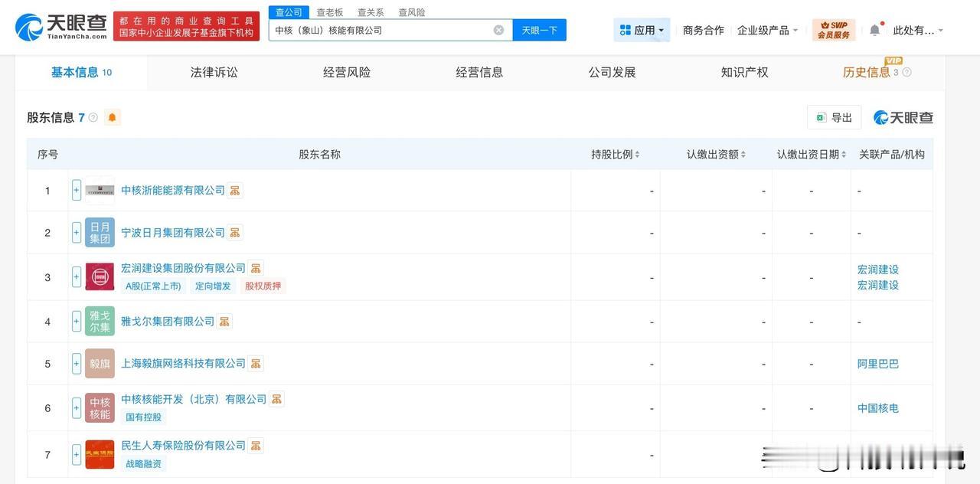Open 民生人寿保险股份有限公司 company link
The image size is (980, 484).
click(184, 445)
